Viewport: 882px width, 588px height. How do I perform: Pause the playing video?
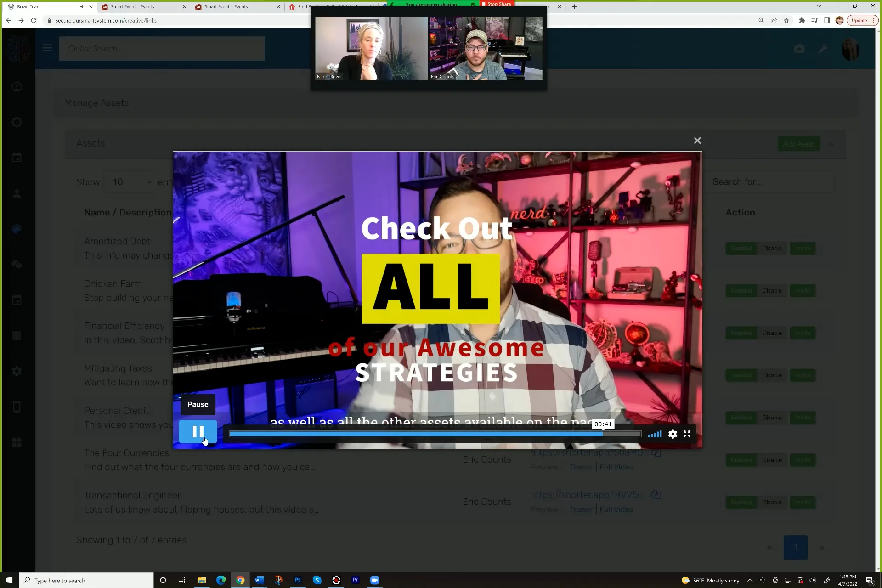198,431
